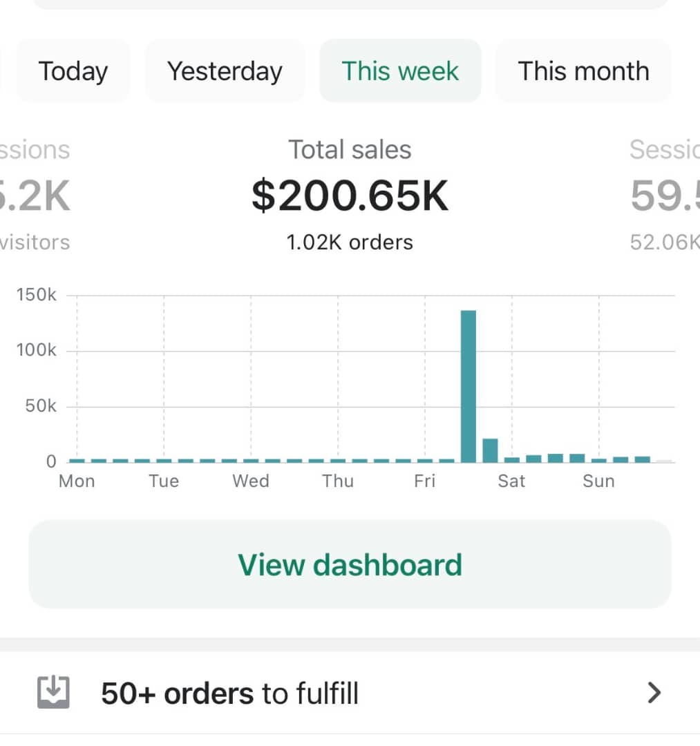
Task: Expand the orders to fulfill section chevron
Action: (652, 693)
